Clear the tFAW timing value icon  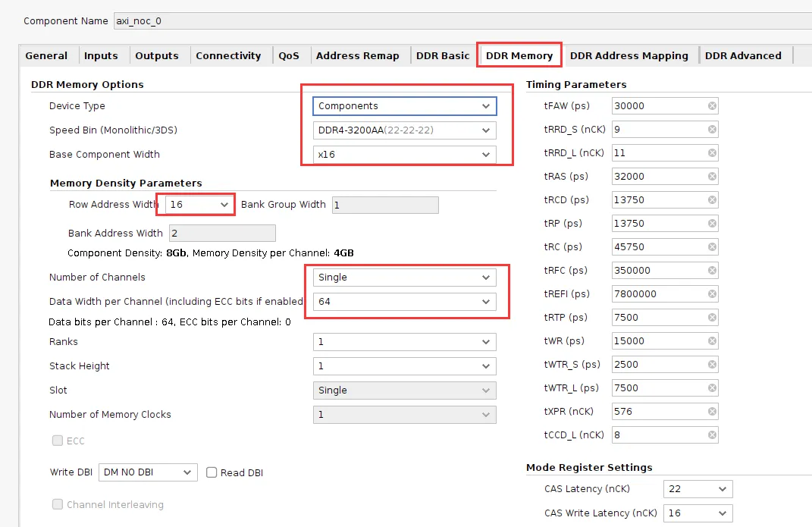coord(712,106)
